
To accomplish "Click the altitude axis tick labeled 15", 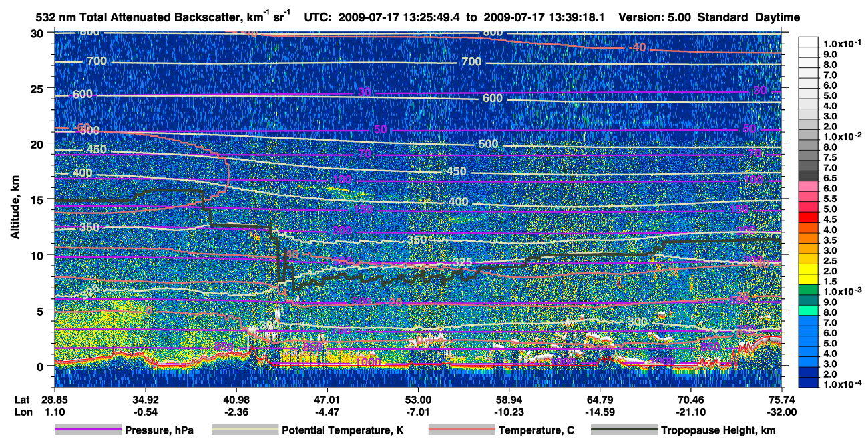I will pos(38,199).
